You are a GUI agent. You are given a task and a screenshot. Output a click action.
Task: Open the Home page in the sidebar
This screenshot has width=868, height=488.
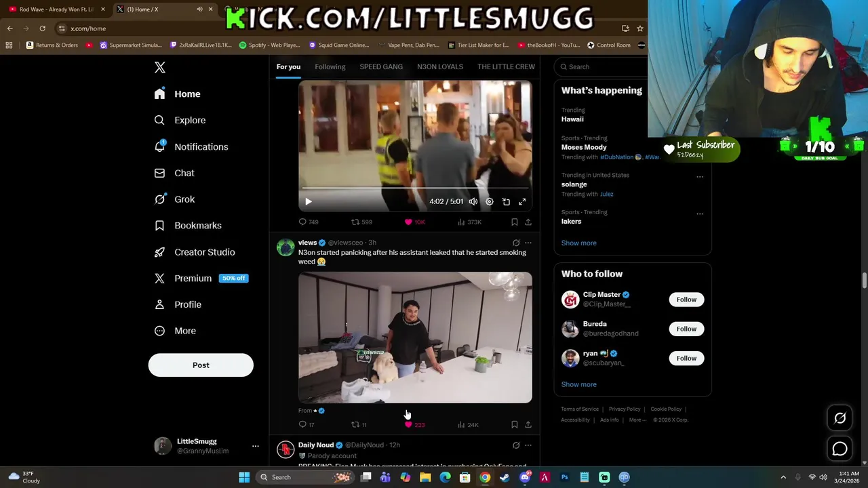click(x=177, y=94)
